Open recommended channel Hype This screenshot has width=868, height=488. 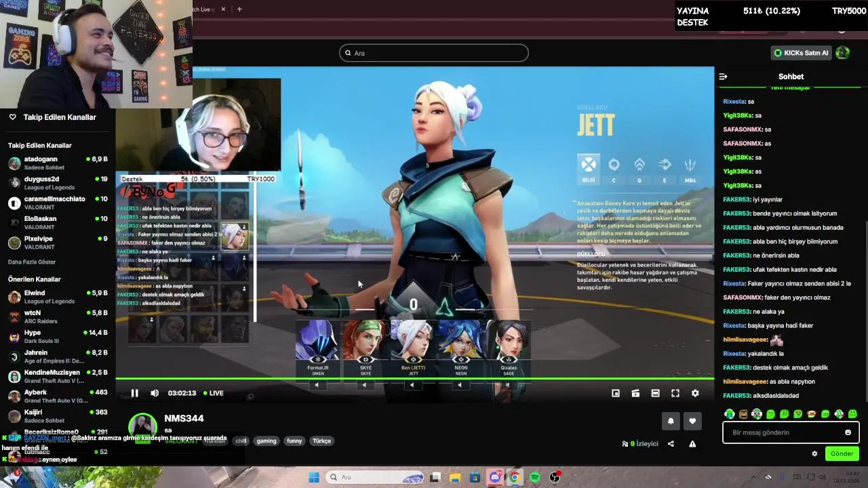click(58, 337)
